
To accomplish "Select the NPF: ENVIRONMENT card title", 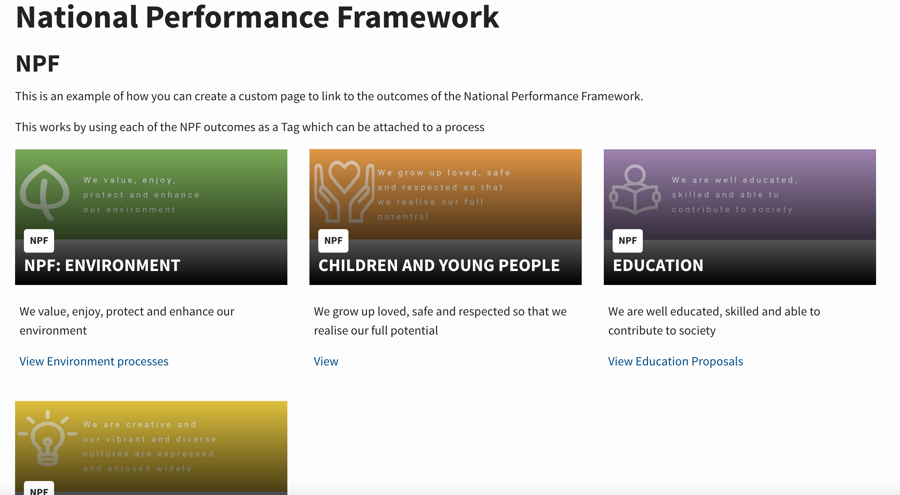I will 102,265.
